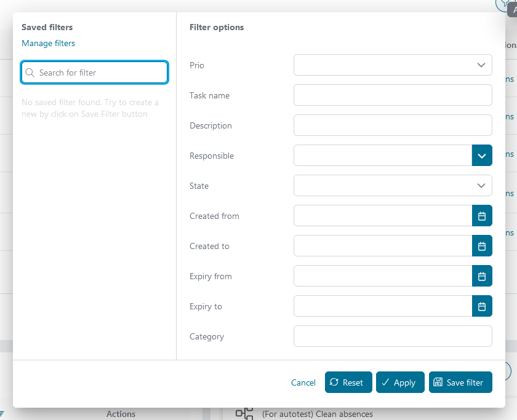
Task: Click the magnifier icon in filter search
Action: click(30, 73)
